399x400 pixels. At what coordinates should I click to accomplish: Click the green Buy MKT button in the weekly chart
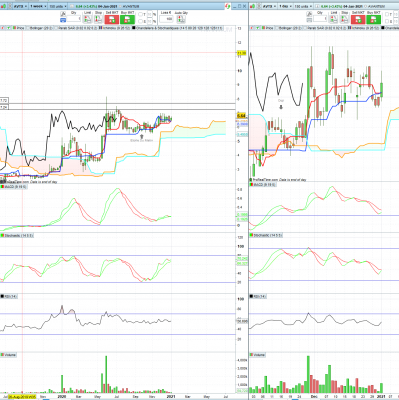127,19
